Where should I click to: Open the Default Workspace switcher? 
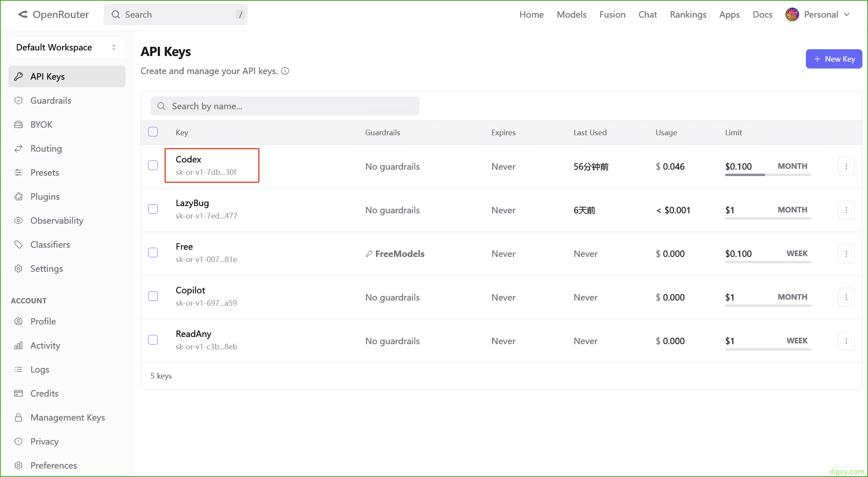pyautogui.click(x=67, y=47)
